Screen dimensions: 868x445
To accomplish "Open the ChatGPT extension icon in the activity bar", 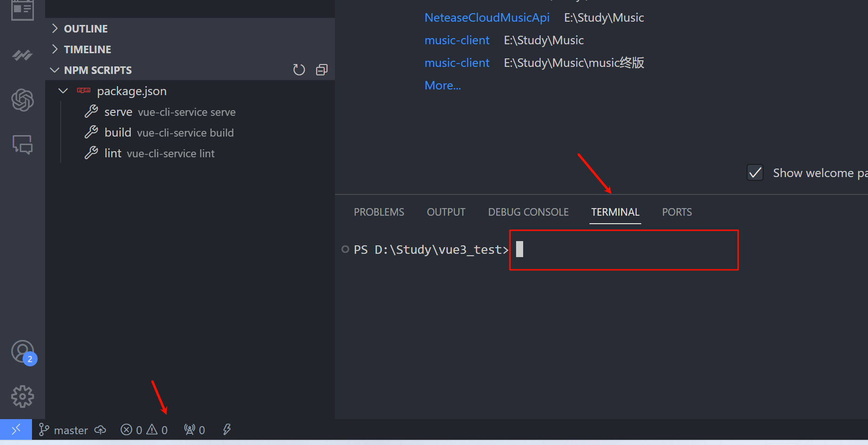I will click(23, 100).
